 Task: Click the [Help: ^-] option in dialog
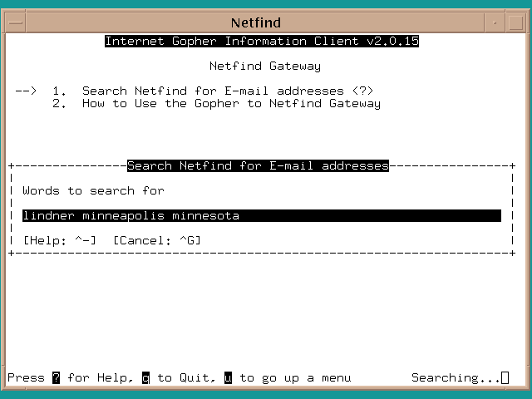coord(60,240)
